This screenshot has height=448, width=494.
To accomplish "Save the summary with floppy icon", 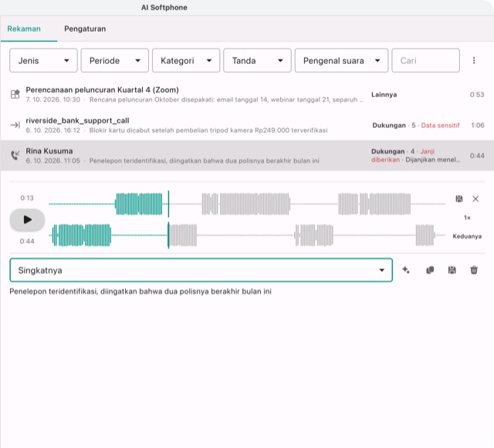I will click(x=452, y=270).
